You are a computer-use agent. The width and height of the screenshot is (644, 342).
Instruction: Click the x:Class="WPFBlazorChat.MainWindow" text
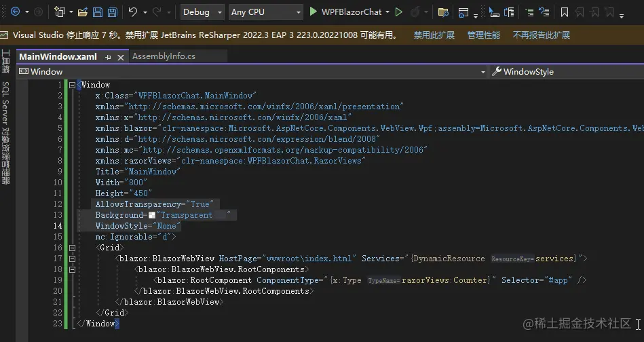click(x=176, y=96)
